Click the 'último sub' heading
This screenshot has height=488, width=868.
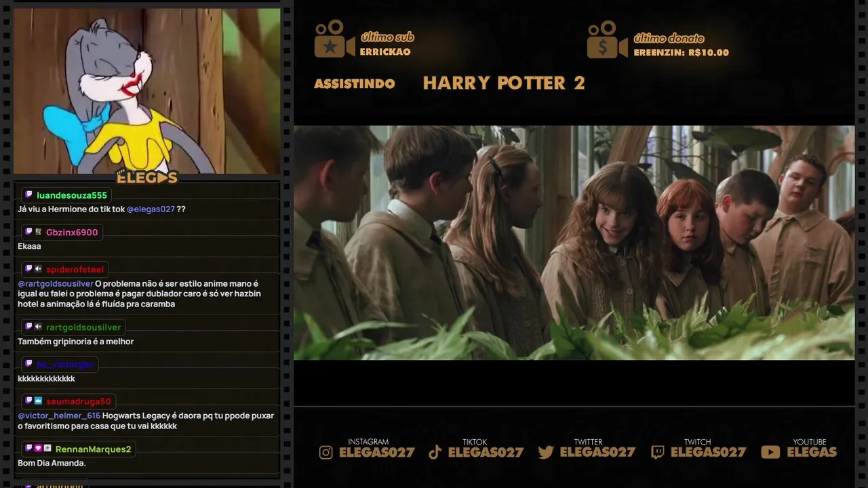(387, 38)
